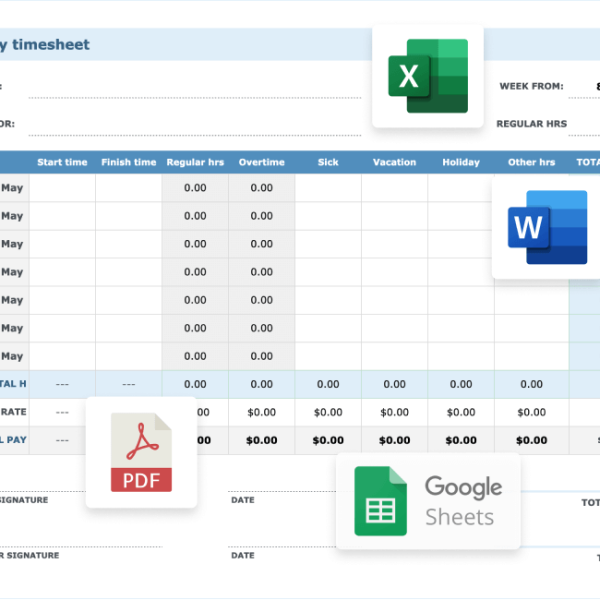
Task: Click total hours 0.00 under Sick
Action: 328,384
